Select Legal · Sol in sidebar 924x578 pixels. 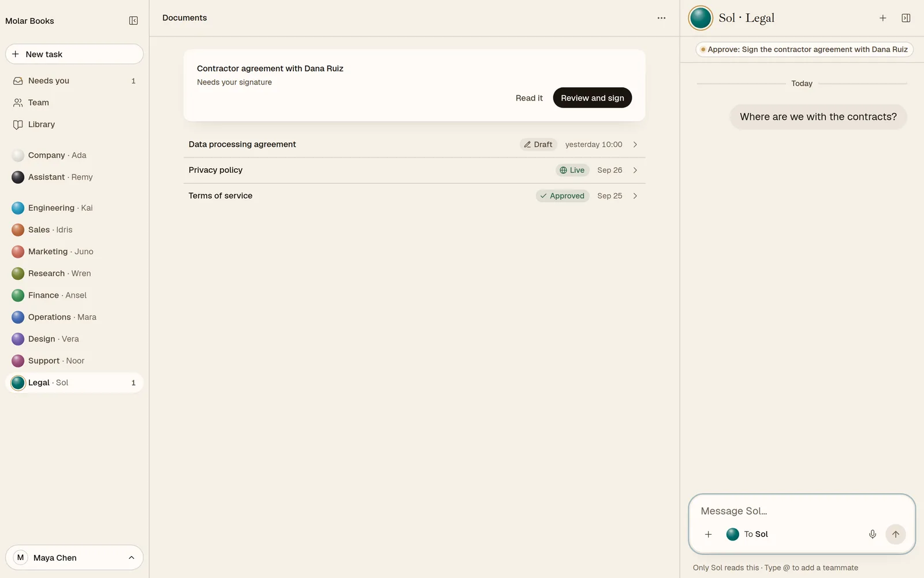click(x=74, y=383)
